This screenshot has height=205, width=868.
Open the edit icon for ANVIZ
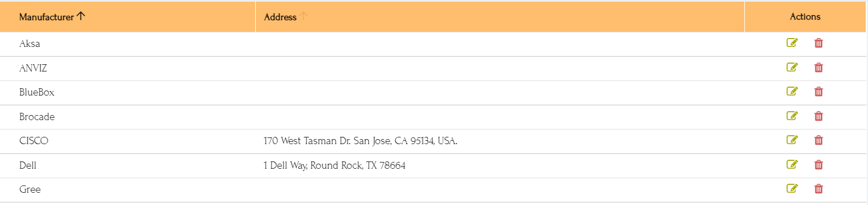(x=792, y=68)
